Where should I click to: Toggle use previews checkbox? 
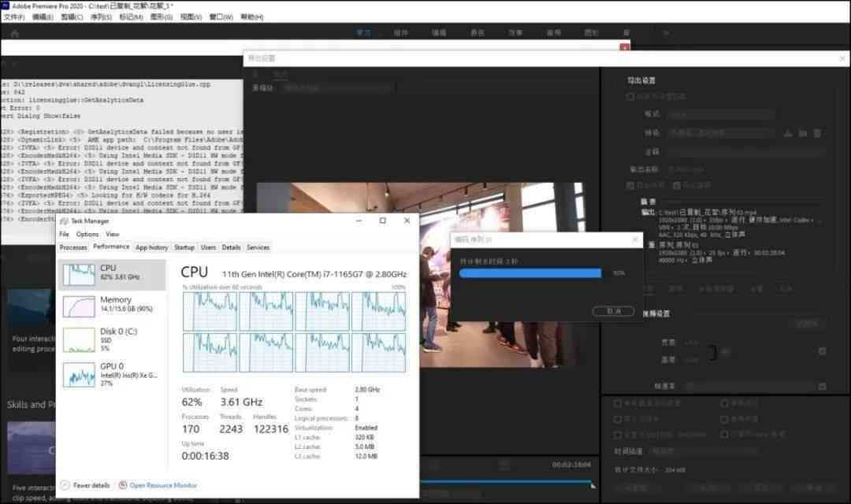[724, 404]
